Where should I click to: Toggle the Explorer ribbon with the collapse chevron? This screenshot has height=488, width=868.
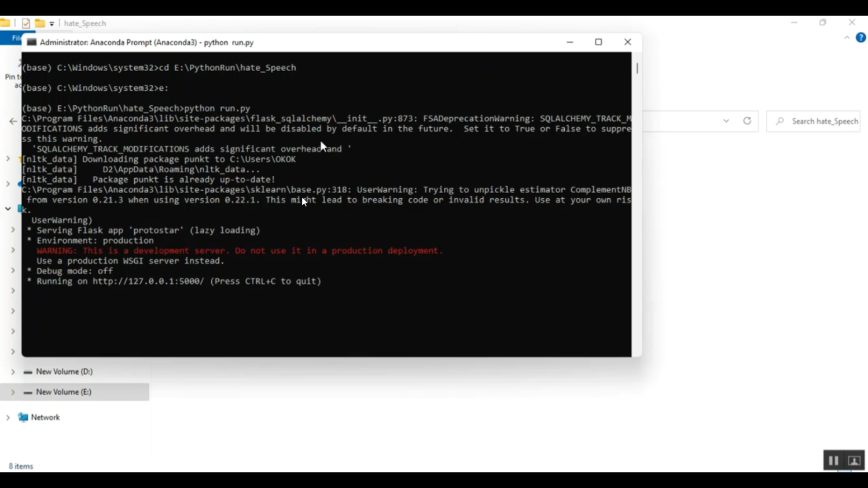pyautogui.click(x=847, y=38)
